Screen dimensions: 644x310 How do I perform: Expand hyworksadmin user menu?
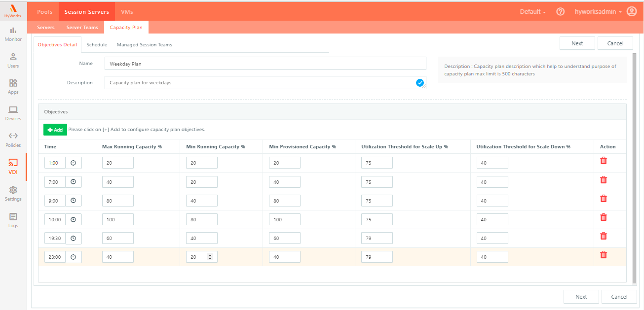[x=598, y=11]
